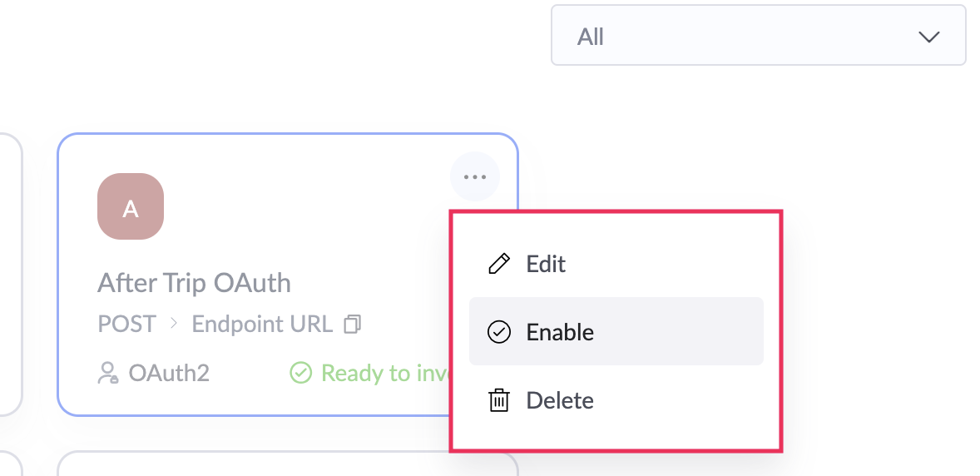Click the 'POST' method label

pyautogui.click(x=127, y=324)
